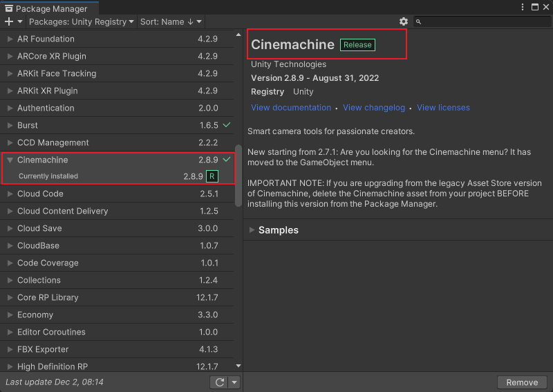Click the package list scrollbar handle
The height and width of the screenshot is (392, 553).
pyautogui.click(x=238, y=176)
